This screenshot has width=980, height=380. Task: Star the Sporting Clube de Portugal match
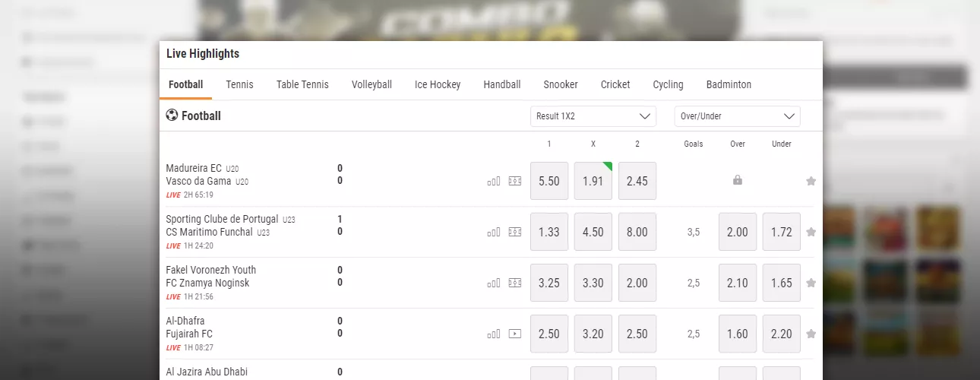[x=811, y=232]
